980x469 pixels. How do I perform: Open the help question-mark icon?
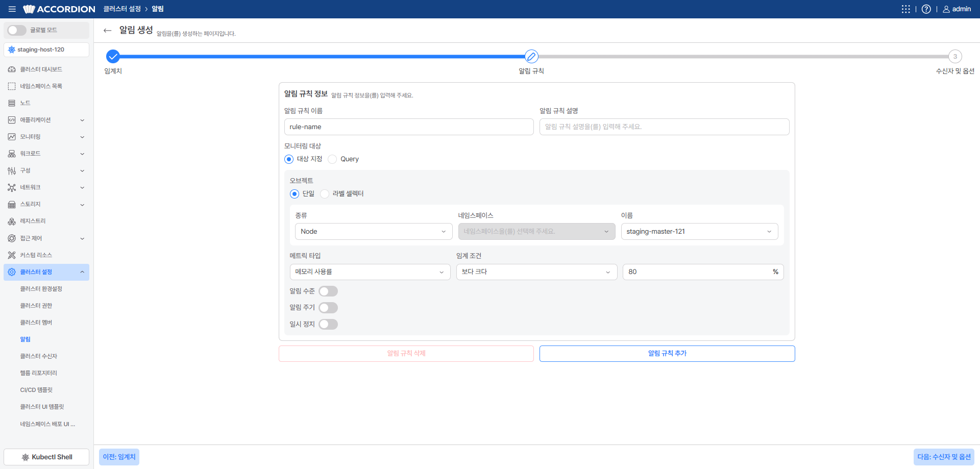click(x=926, y=9)
